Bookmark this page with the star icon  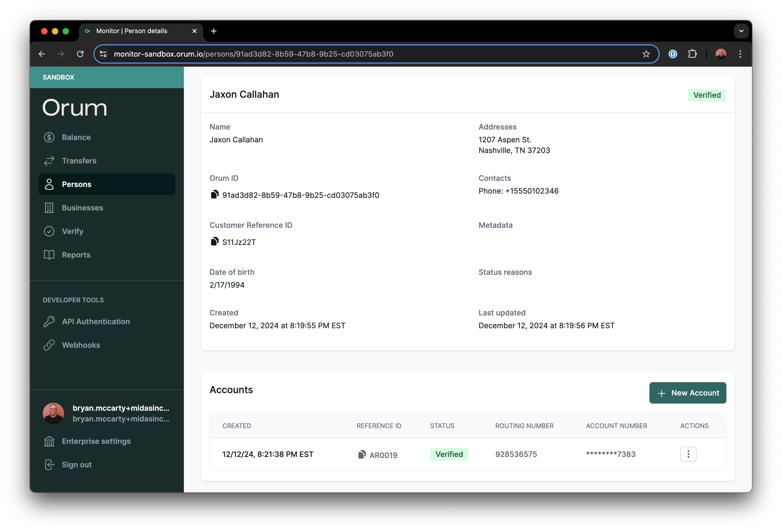pyautogui.click(x=646, y=54)
